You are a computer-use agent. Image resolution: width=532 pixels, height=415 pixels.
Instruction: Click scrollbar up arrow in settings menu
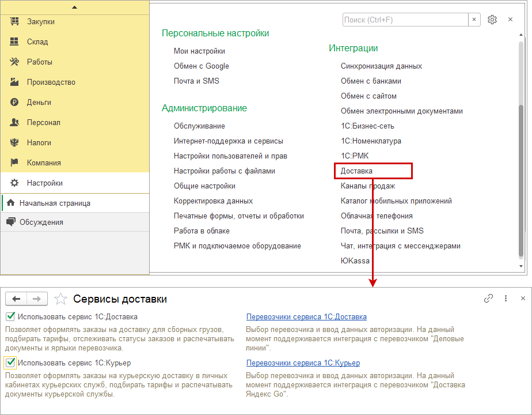521,35
